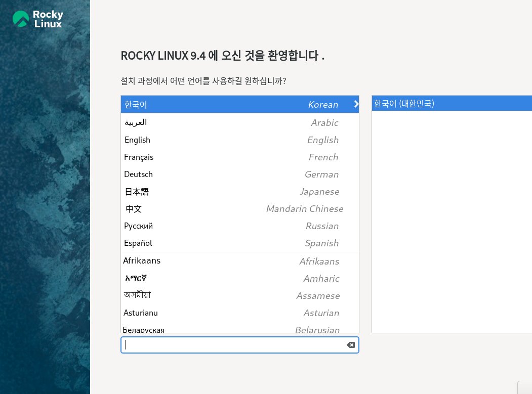
Task: Select Русский (Russian) language
Action: [x=240, y=226]
